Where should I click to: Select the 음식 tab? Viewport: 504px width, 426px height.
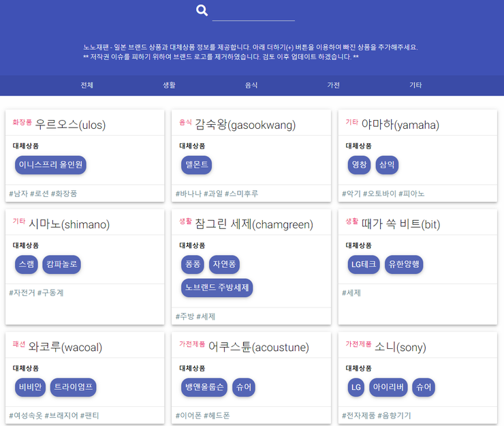251,85
